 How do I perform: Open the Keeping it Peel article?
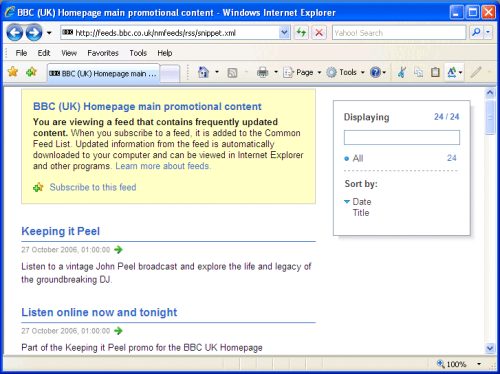coord(60,231)
